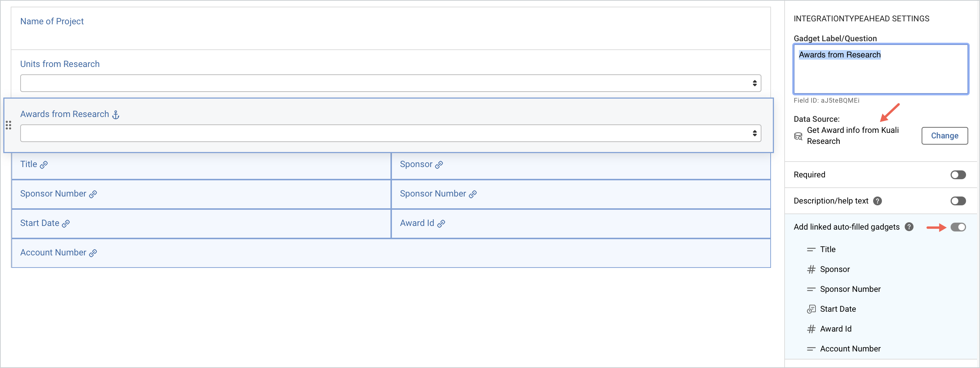Turn on the Description/help text toggle
This screenshot has height=368, width=980.
point(958,201)
